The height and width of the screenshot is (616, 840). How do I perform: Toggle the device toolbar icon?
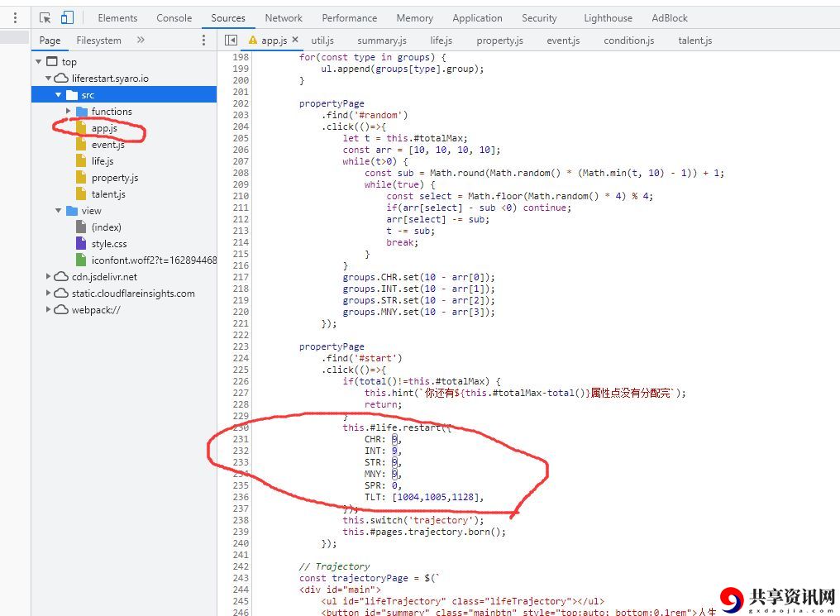coord(67,17)
